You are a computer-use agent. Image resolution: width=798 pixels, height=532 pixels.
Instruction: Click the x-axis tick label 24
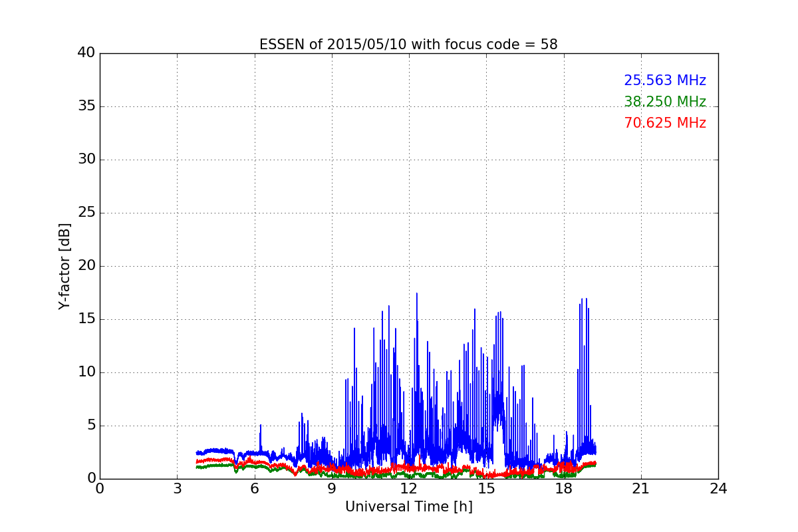[x=718, y=489]
